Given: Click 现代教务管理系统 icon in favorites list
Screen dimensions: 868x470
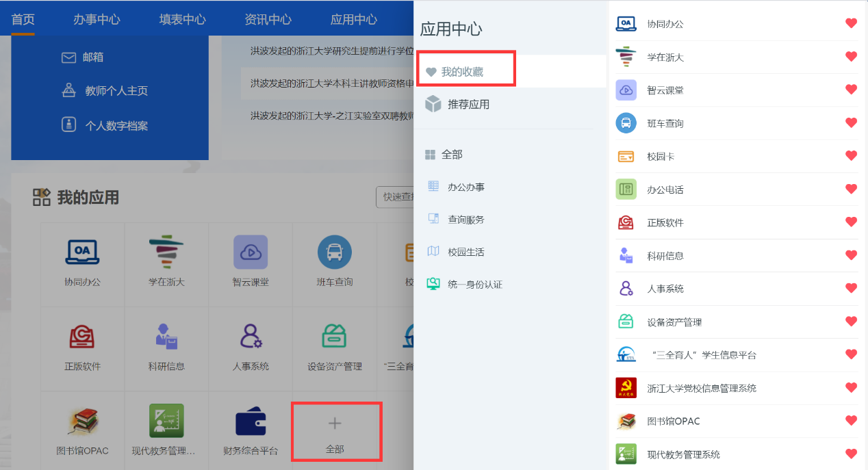Looking at the screenshot, I should pos(626,454).
